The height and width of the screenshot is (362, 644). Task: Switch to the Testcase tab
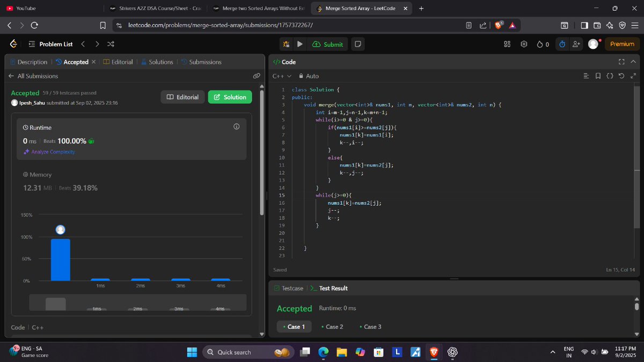[x=288, y=288]
